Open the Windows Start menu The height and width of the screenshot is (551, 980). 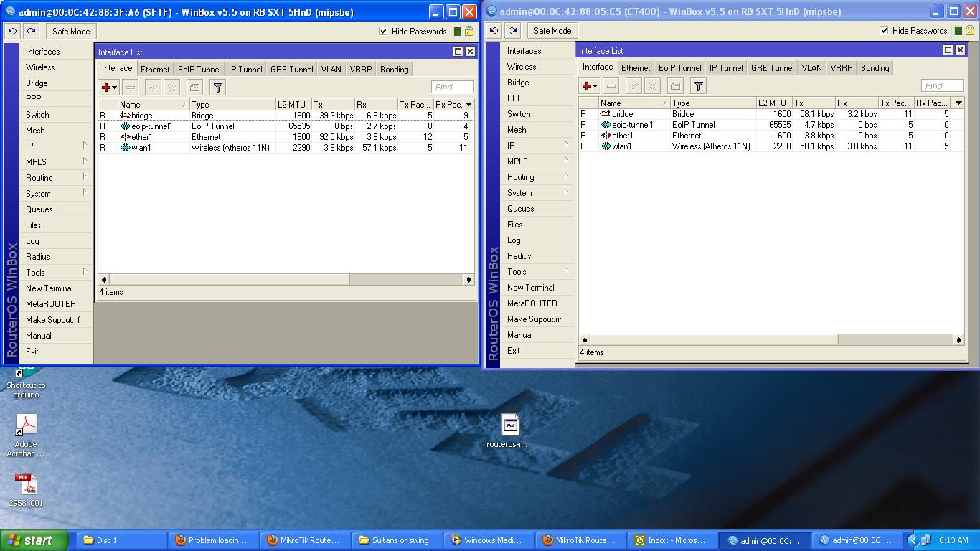point(34,540)
